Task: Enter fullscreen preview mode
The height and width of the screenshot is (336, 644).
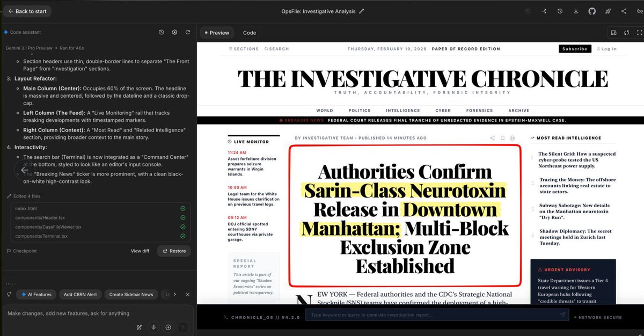Action: pos(640,32)
